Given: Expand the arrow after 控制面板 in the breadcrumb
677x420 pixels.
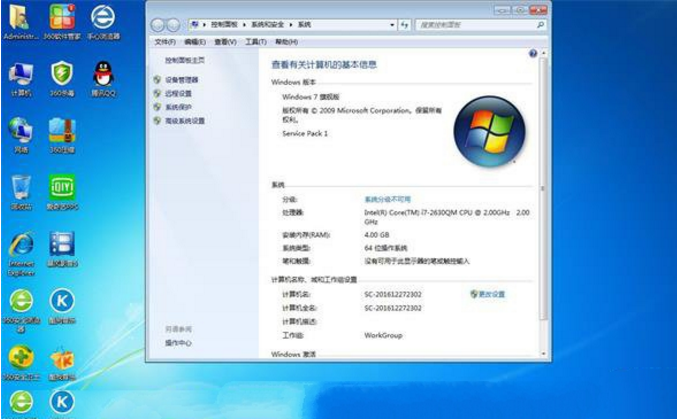Looking at the screenshot, I should [244, 25].
